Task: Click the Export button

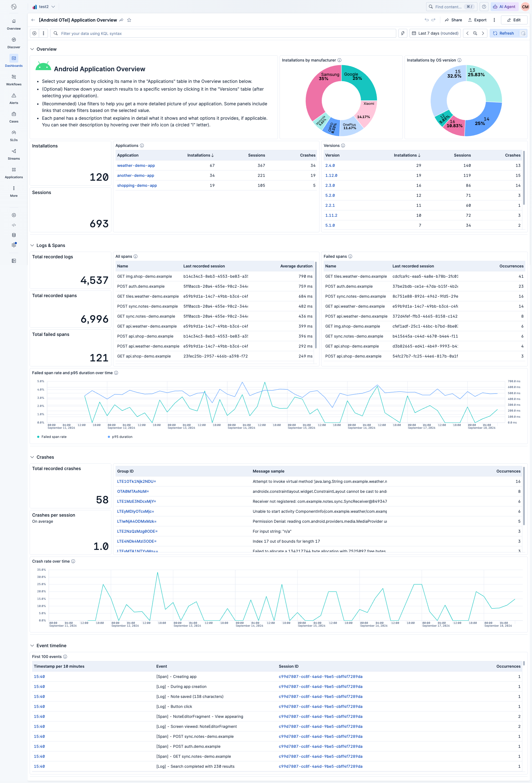Action: (477, 20)
